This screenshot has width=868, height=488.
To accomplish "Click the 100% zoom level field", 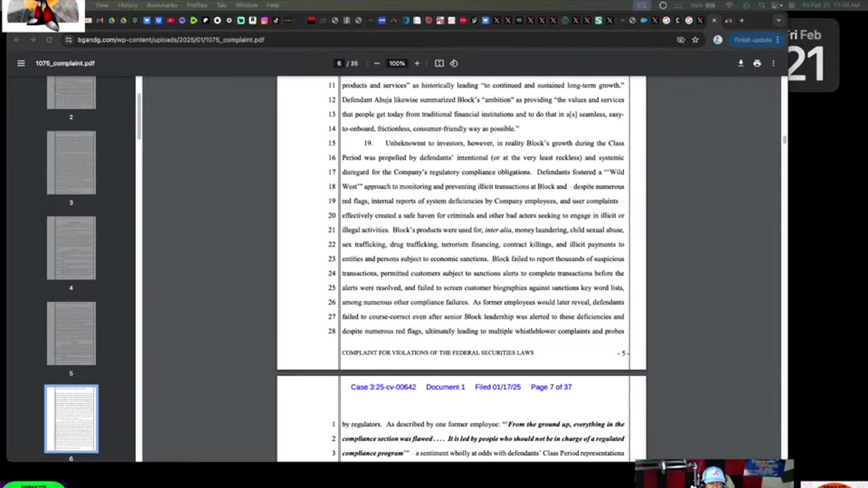I will click(397, 63).
